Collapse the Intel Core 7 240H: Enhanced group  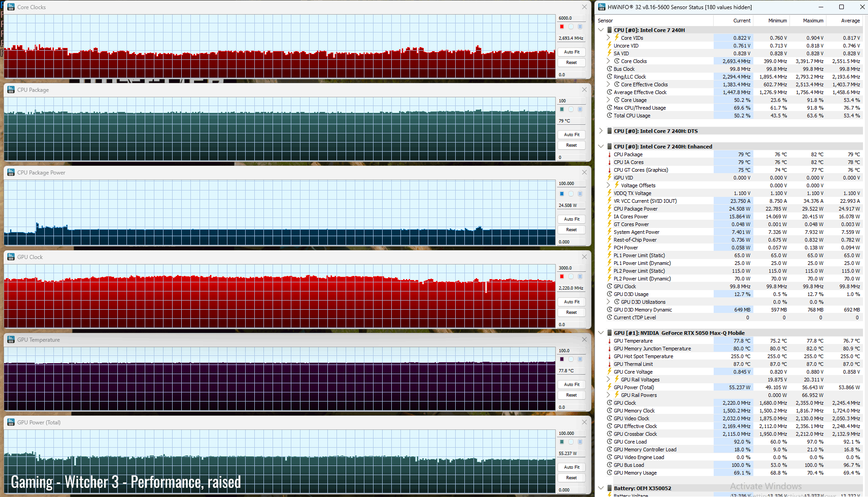click(601, 147)
